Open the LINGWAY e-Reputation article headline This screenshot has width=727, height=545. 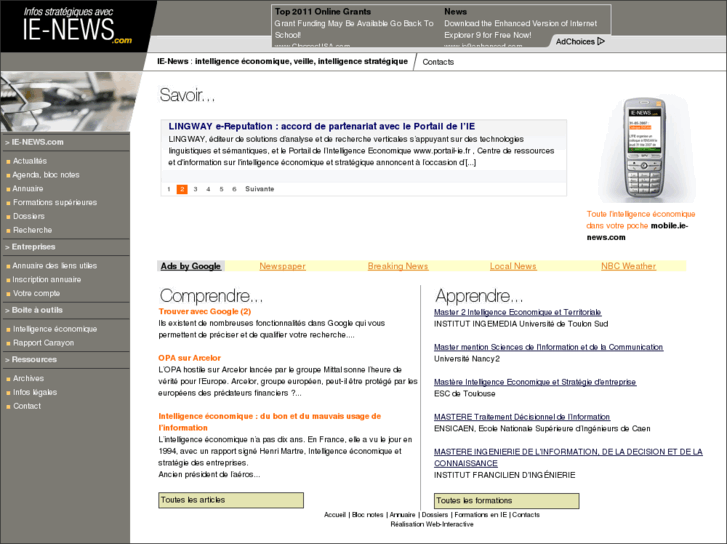[321, 126]
